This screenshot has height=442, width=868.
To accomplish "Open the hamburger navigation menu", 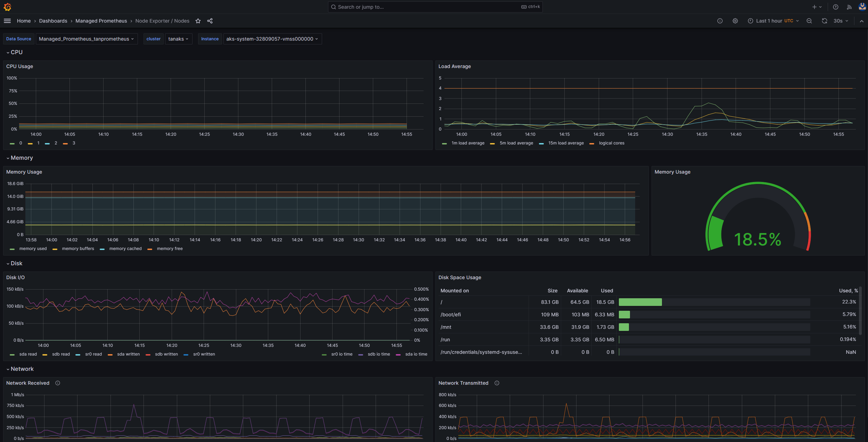I will tap(7, 21).
